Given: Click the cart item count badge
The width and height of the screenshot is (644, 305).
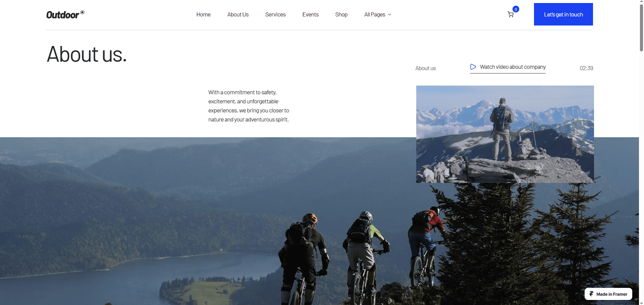Looking at the screenshot, I should (x=516, y=9).
